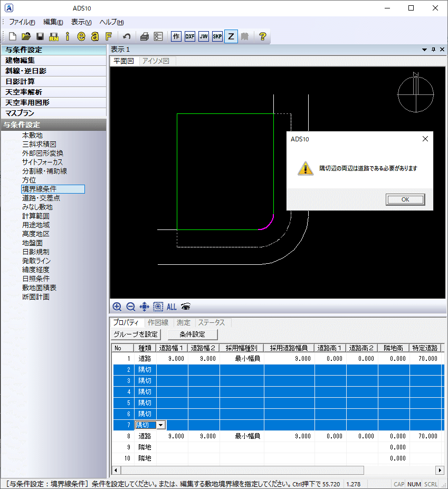Select 三斜求積図 in the side list
This screenshot has width=448, height=489.
[39, 145]
